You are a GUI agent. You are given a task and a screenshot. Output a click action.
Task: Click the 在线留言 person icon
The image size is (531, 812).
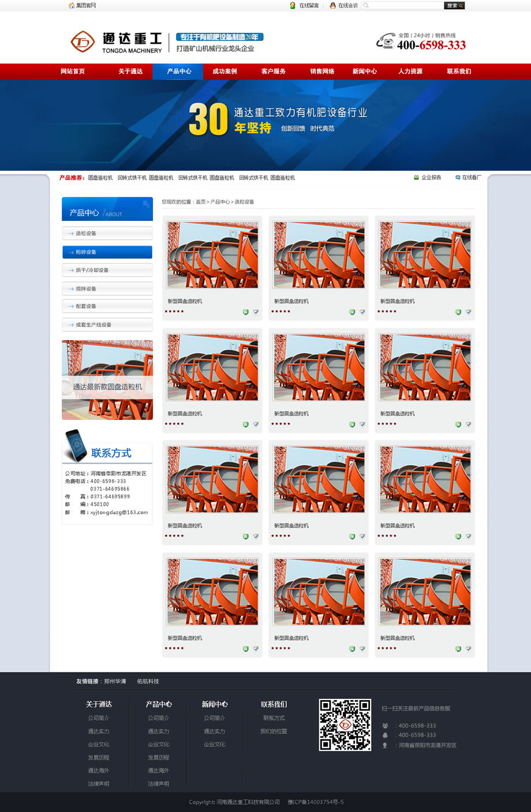pos(293,6)
